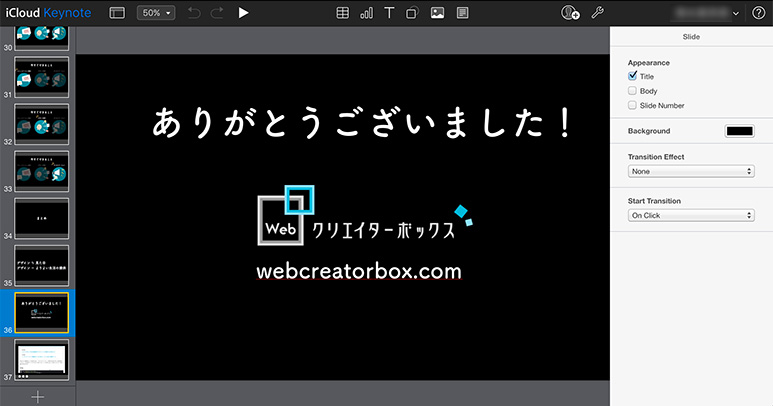The width and height of the screenshot is (773, 406).
Task: Select the Web クリエイターボックス logo image
Action: tap(365, 215)
